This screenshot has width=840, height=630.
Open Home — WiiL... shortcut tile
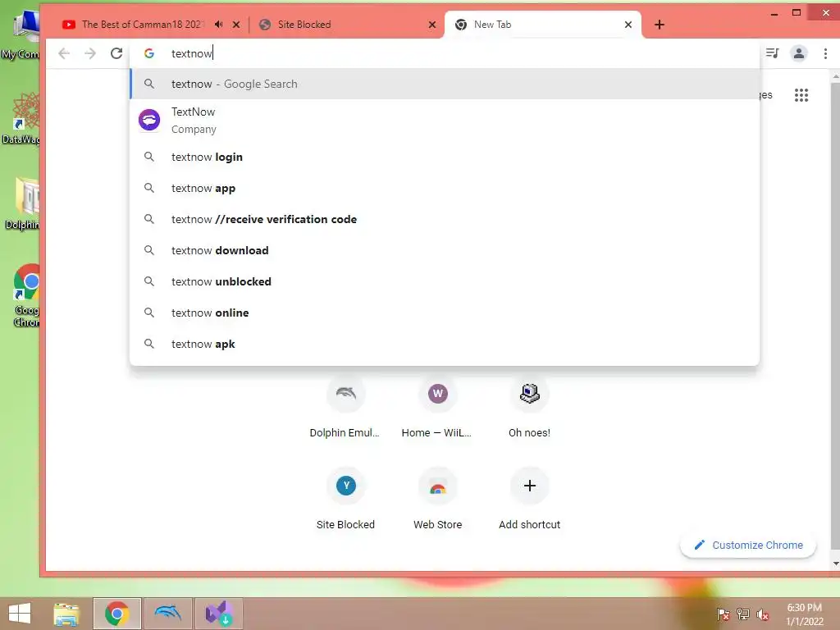pyautogui.click(x=438, y=409)
